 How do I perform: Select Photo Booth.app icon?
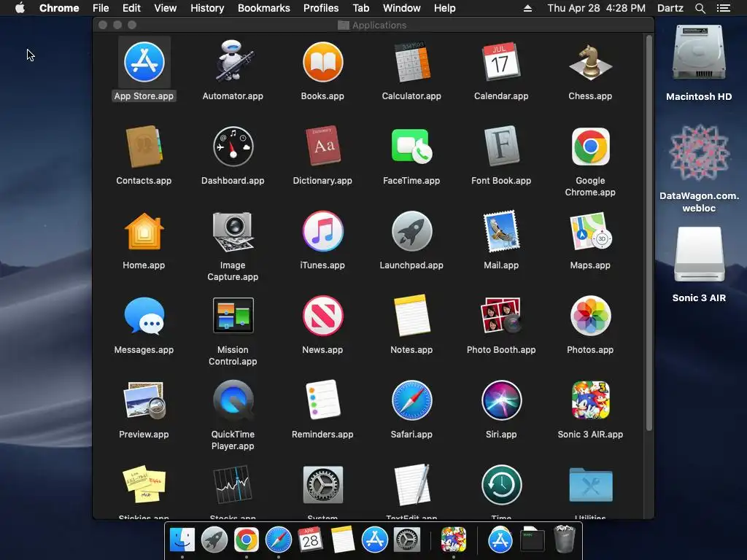(x=500, y=316)
